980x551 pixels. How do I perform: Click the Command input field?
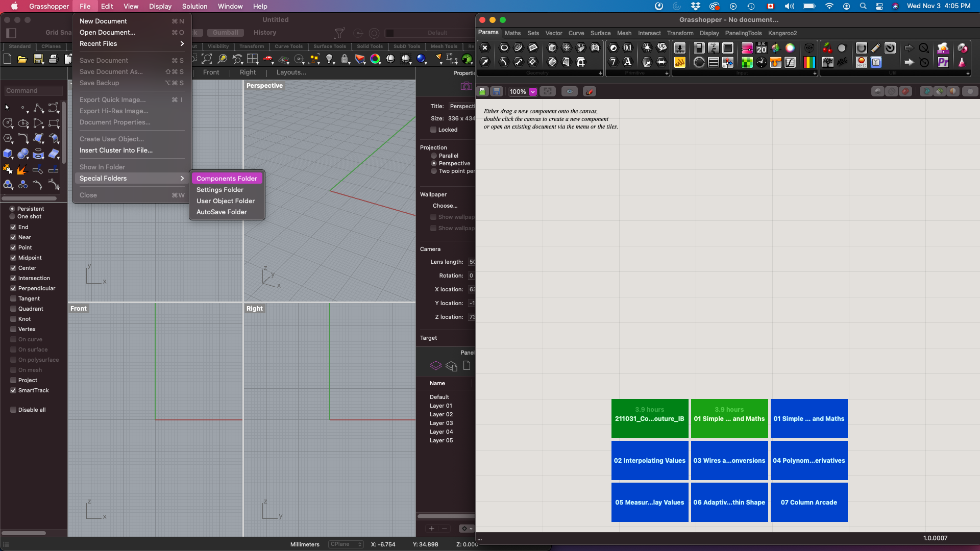34,90
